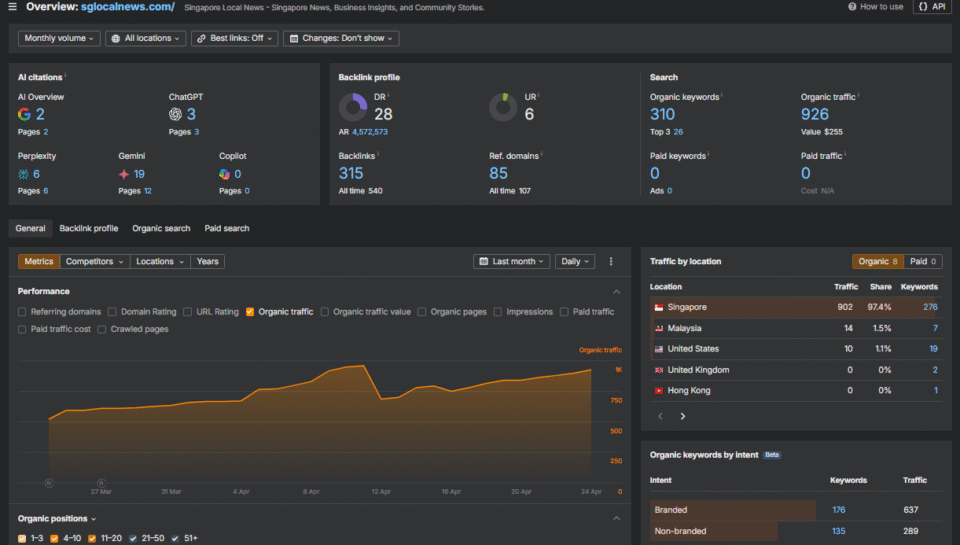Screen dimensions: 960x545
Task: Select the Organic traffic-by-location toggle
Action: [x=877, y=261]
